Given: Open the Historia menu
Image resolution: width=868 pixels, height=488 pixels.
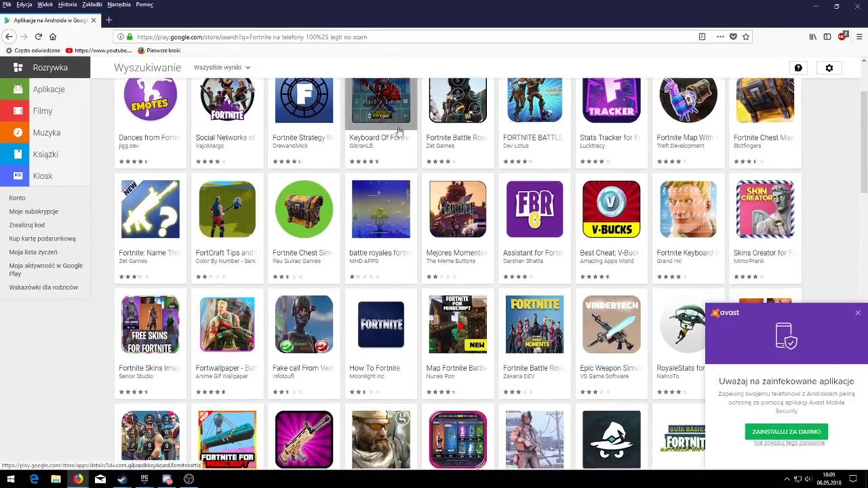Looking at the screenshot, I should click(67, 4).
